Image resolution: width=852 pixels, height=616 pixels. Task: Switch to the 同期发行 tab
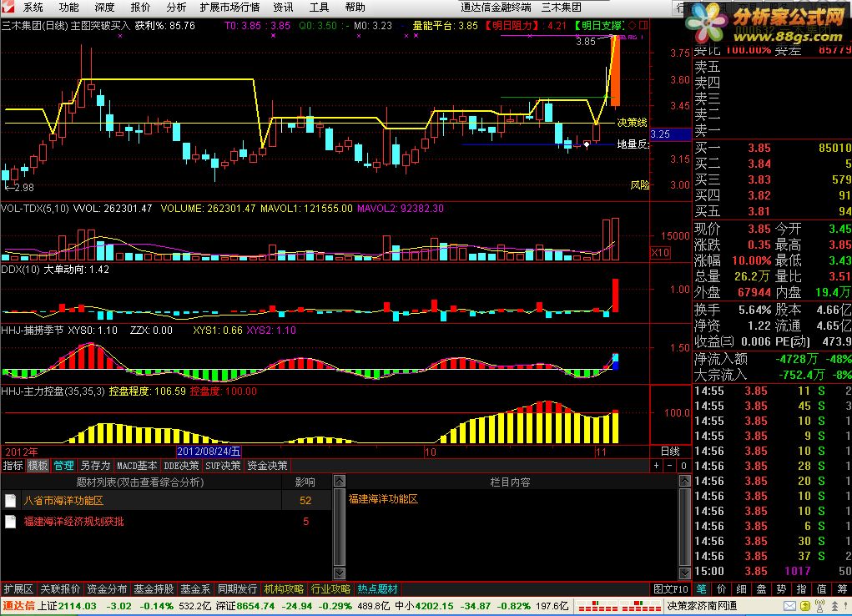tap(237, 588)
